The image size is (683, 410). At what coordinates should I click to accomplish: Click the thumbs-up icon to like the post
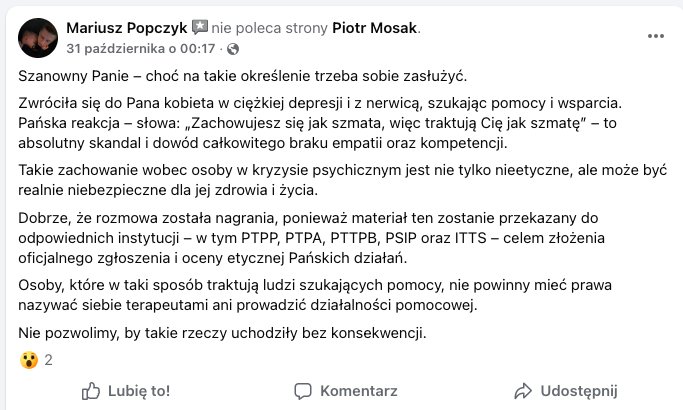[91, 390]
